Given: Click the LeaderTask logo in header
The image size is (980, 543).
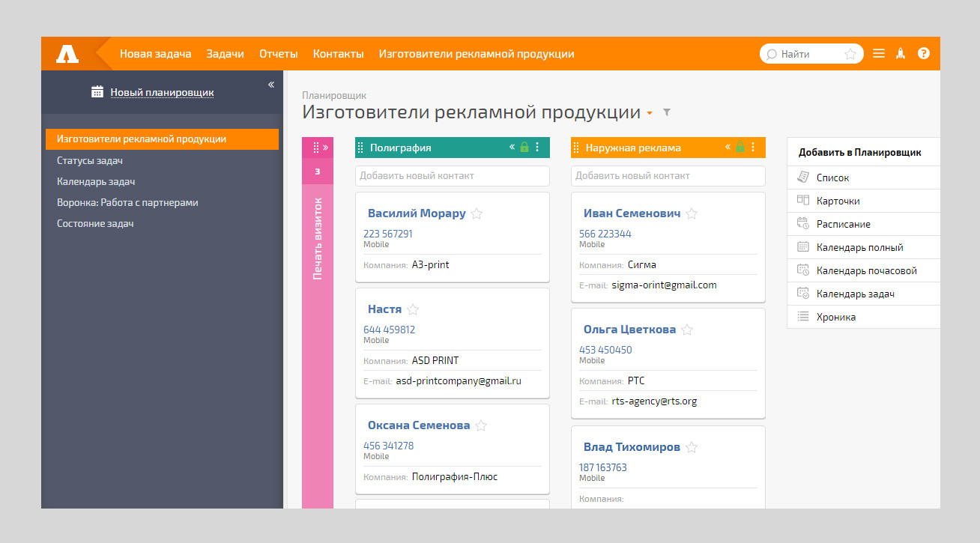Looking at the screenshot, I should tap(67, 54).
